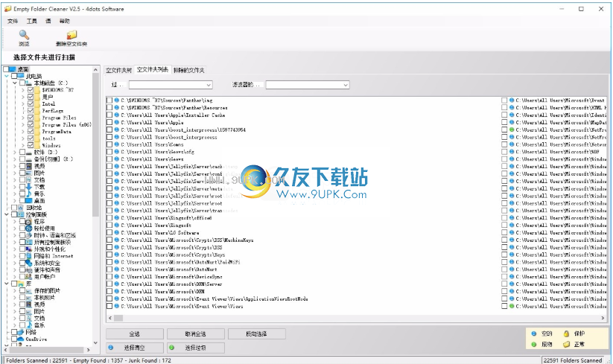Collapse the 本地磁盘 (C:) node
Viewport: 613px width, 364px height.
point(15,83)
